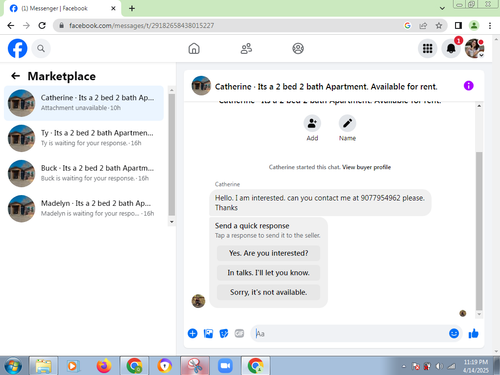Open Madelyn conversation in list
Image resolution: width=500 pixels, height=375 pixels.
(x=84, y=208)
